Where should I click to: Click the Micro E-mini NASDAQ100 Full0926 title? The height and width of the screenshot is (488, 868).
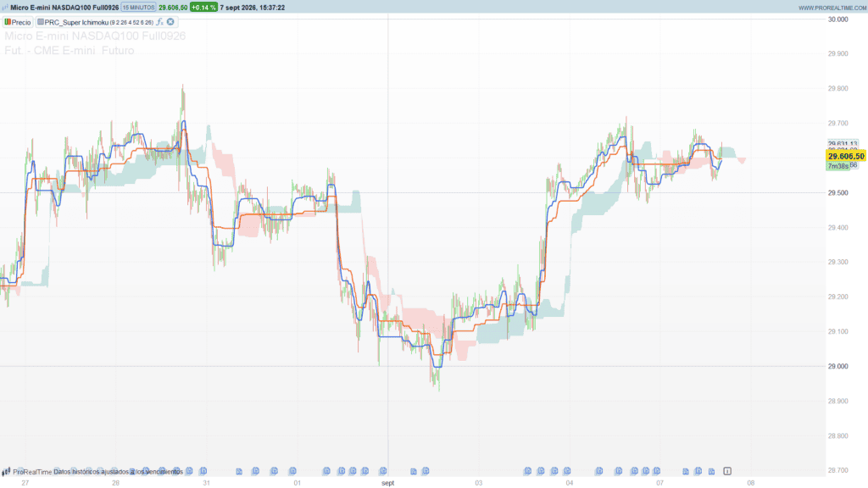point(64,8)
